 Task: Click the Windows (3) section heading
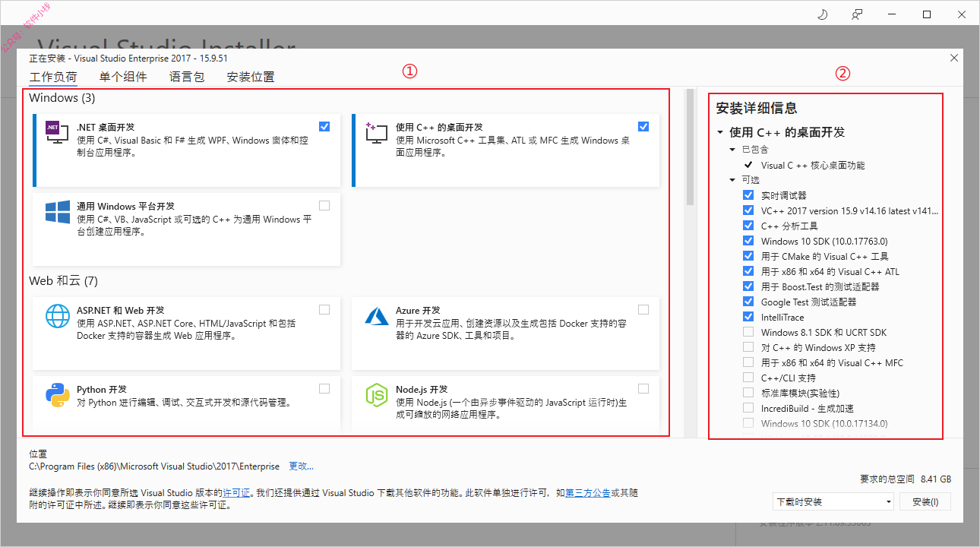[62, 98]
